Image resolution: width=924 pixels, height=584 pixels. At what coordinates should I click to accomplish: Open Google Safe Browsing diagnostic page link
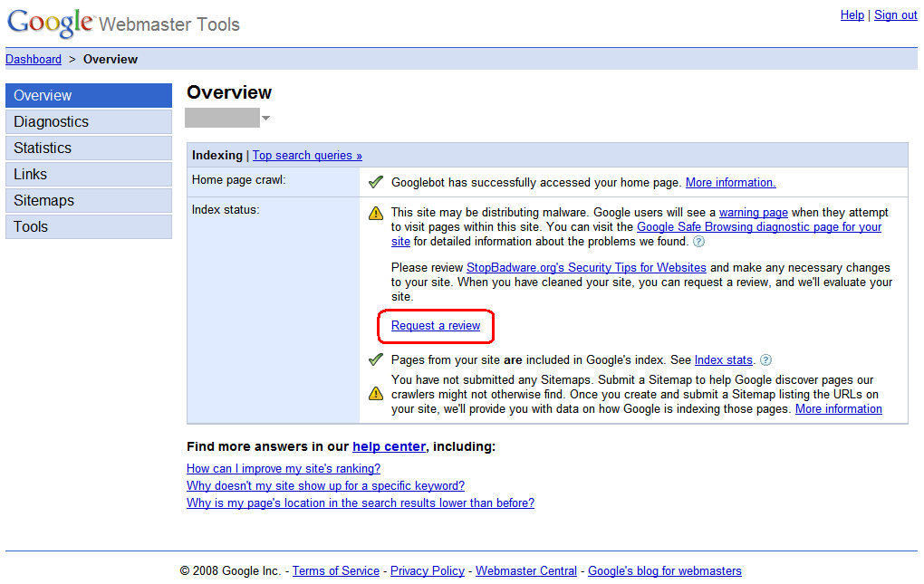point(759,227)
